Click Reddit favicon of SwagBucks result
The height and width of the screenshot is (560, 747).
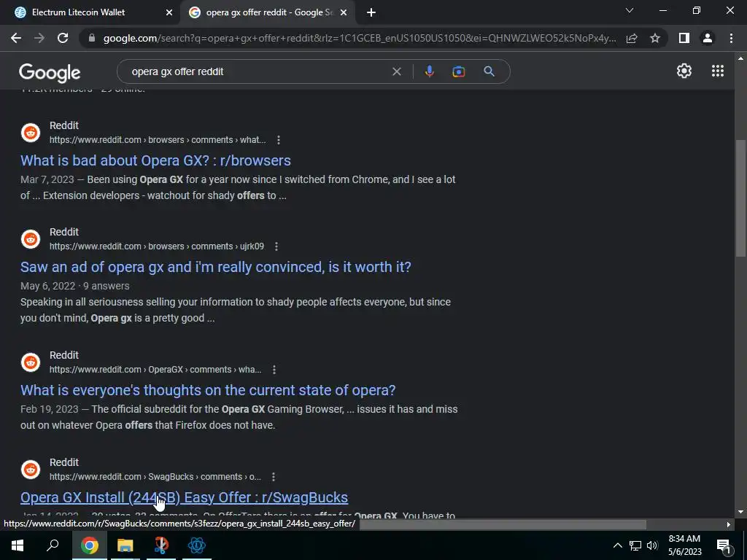tap(31, 469)
